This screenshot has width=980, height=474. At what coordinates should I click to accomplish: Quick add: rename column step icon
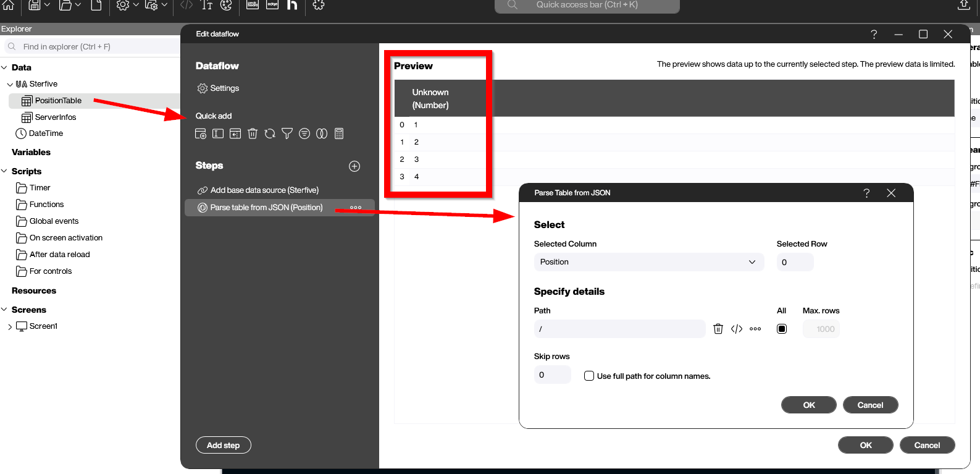218,133
